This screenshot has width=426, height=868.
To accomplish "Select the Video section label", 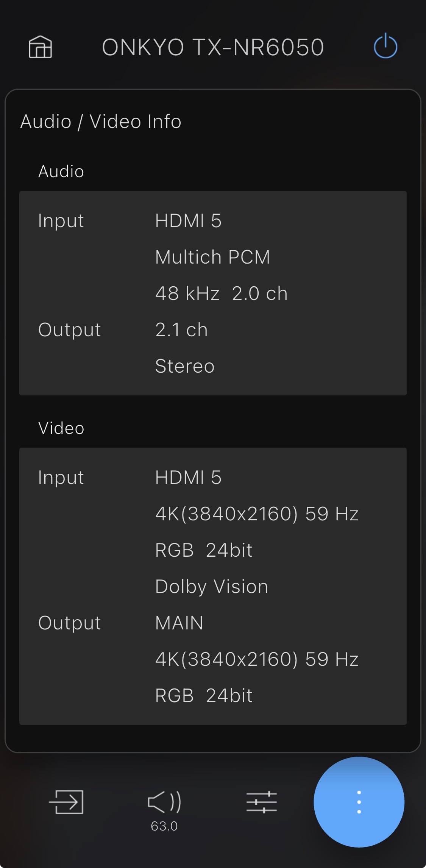I will pyautogui.click(x=61, y=428).
